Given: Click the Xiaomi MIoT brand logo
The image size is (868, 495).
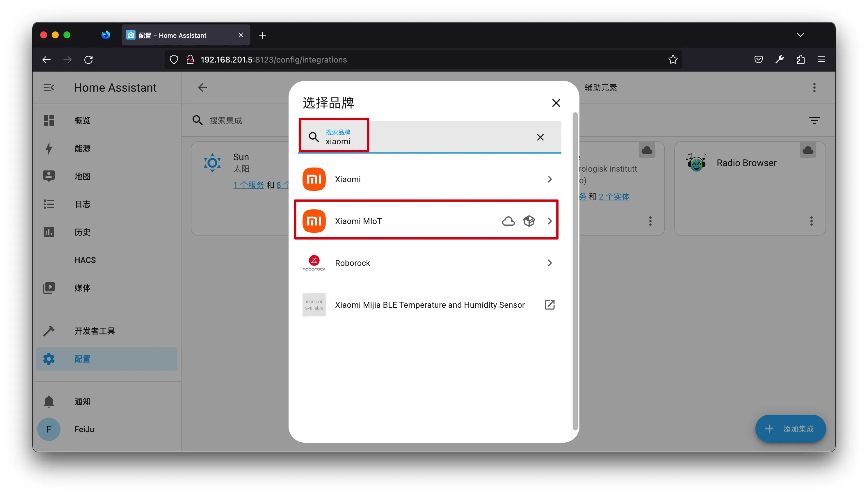Looking at the screenshot, I should coord(314,221).
